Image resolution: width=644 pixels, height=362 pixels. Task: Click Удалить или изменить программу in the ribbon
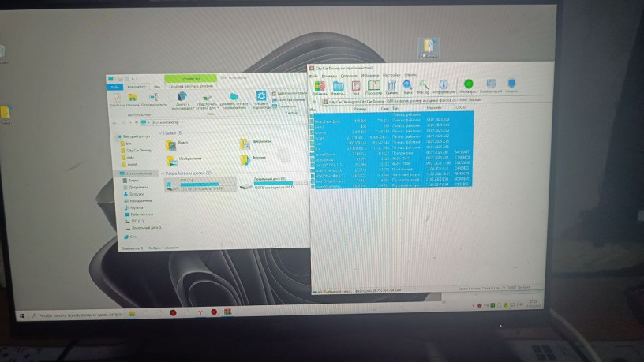(x=290, y=94)
